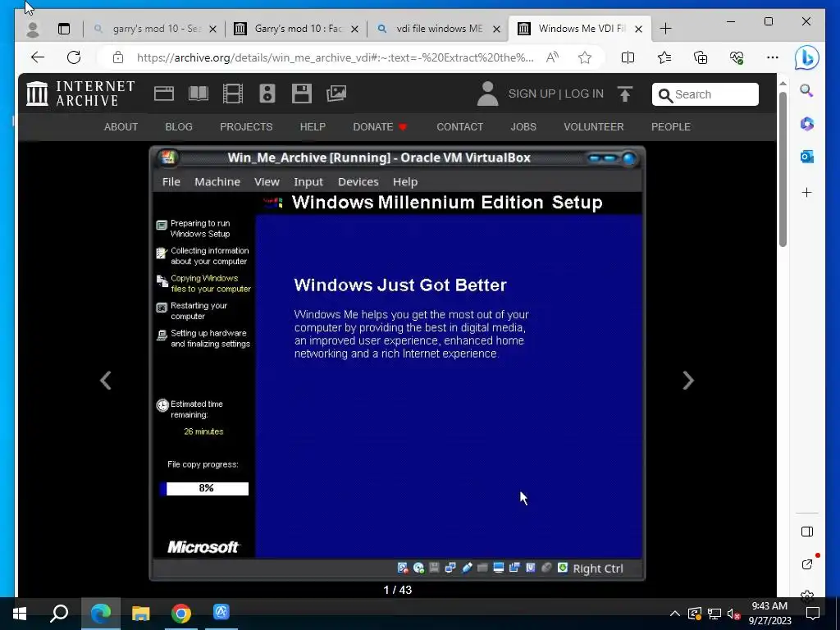
Task: Open the Edge sidebar open-link external icon
Action: coord(807,564)
